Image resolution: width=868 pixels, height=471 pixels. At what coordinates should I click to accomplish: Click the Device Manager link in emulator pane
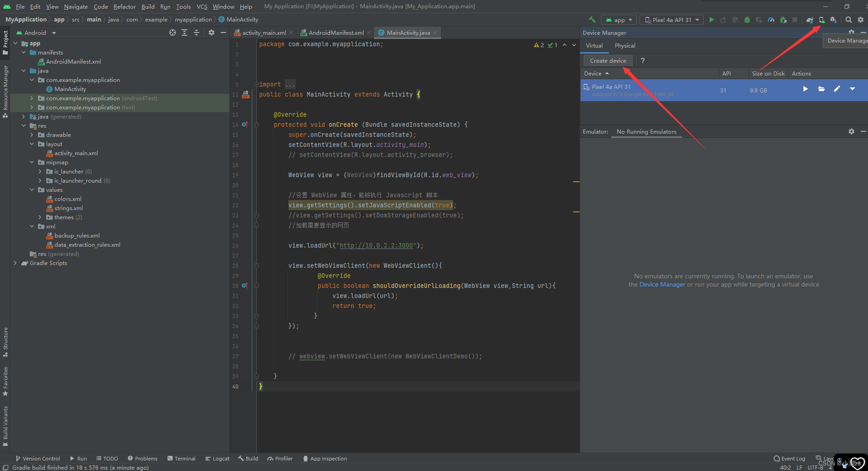pos(662,285)
